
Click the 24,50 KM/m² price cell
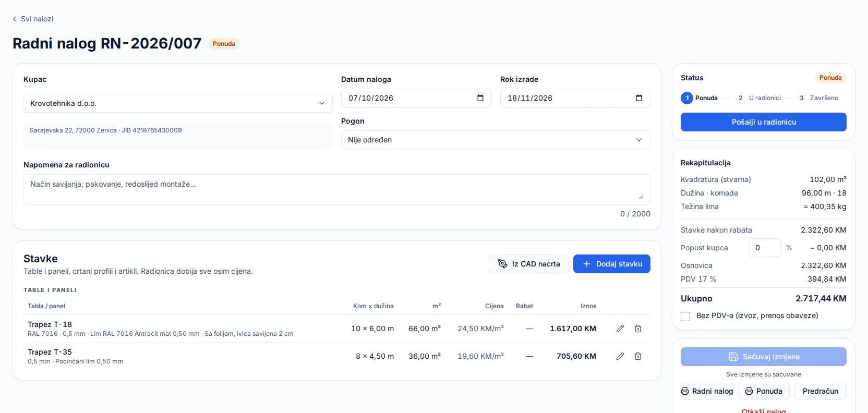[480, 329]
